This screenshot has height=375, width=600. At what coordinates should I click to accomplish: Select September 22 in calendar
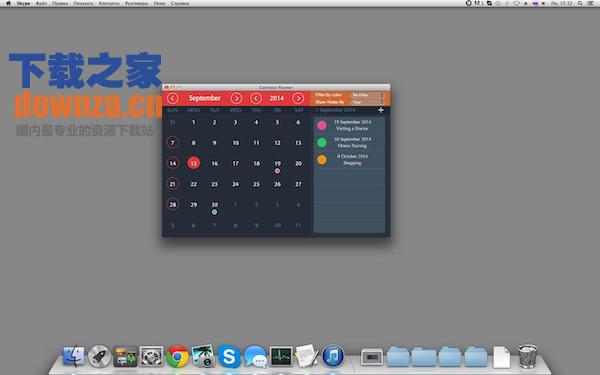[x=194, y=184]
